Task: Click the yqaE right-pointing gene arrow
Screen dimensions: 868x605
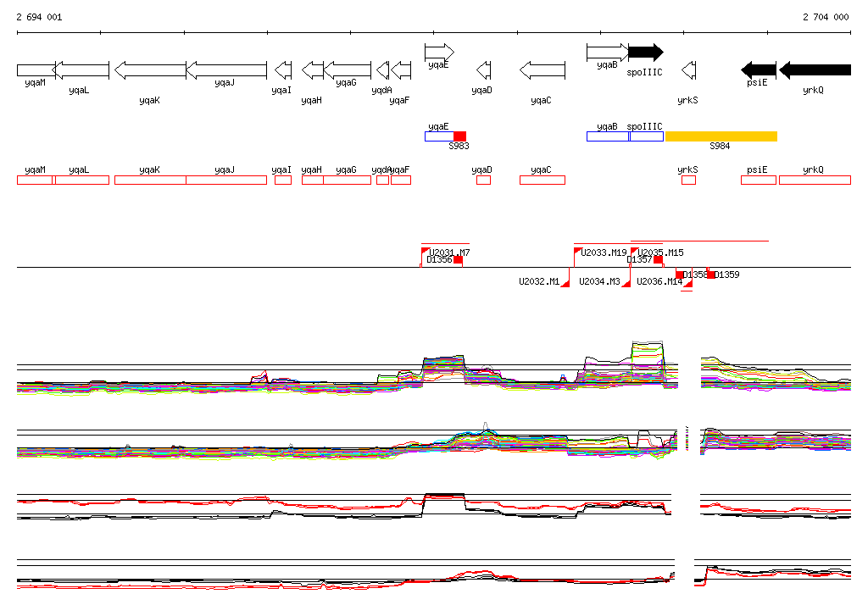Action: (440, 53)
